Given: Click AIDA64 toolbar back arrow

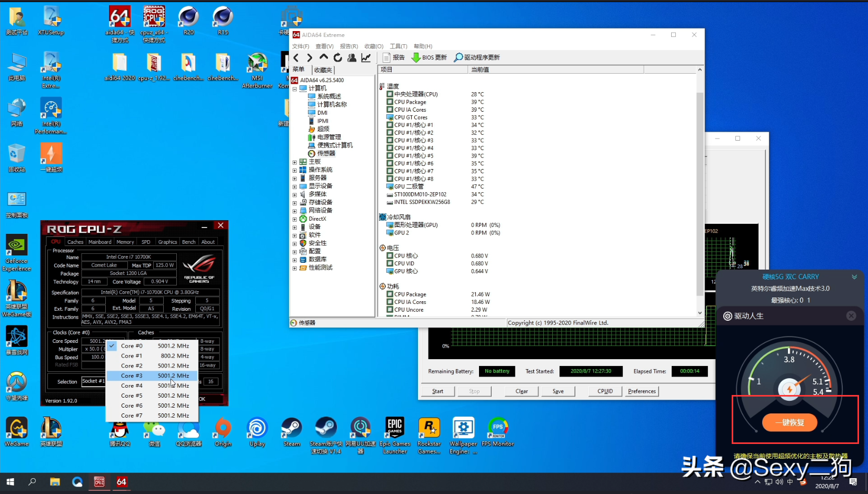Looking at the screenshot, I should coord(296,57).
